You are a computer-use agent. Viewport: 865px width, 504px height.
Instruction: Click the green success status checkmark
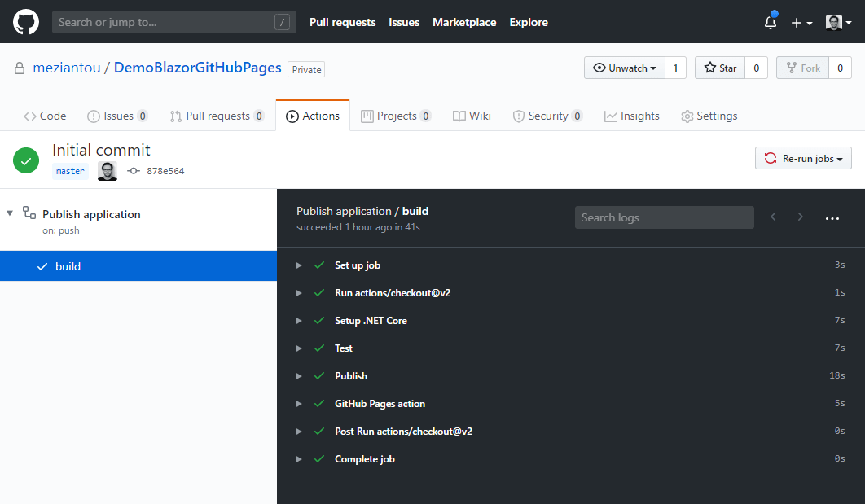(26, 160)
